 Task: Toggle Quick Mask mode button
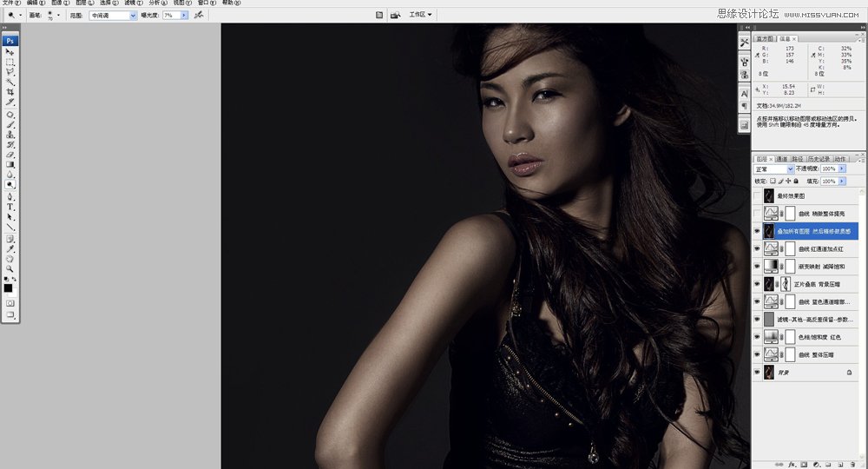point(10,303)
